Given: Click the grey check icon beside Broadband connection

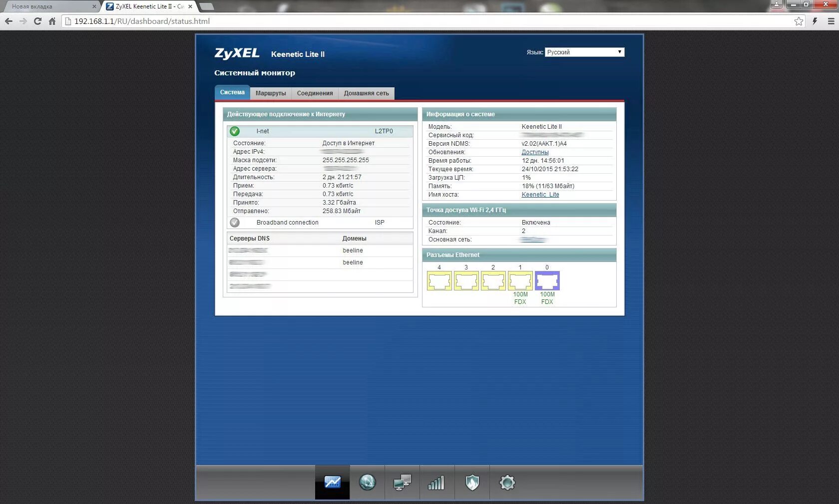Looking at the screenshot, I should 235,223.
